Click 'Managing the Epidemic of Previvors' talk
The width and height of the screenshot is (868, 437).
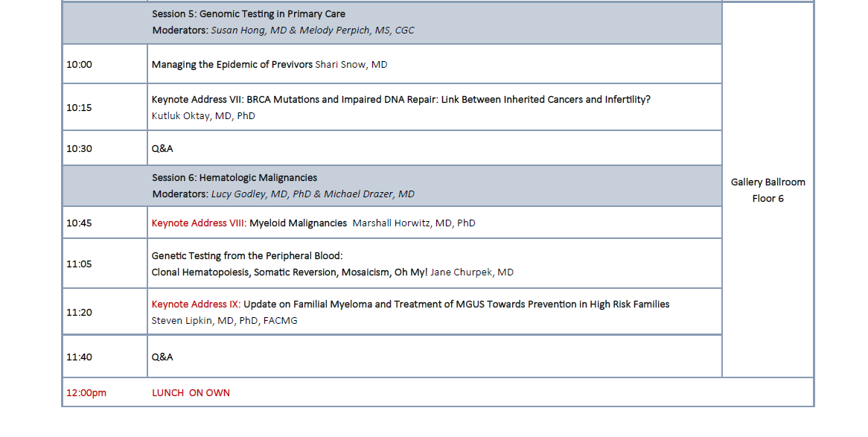[x=232, y=65]
